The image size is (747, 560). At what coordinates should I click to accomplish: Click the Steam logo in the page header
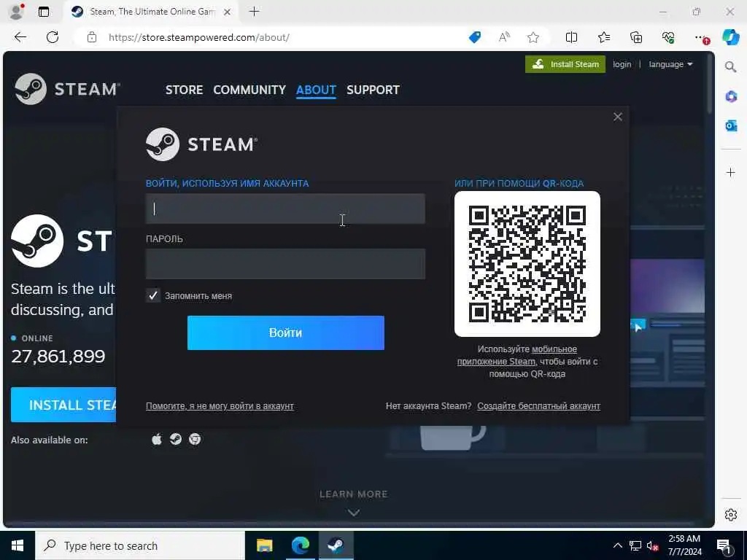pos(67,88)
